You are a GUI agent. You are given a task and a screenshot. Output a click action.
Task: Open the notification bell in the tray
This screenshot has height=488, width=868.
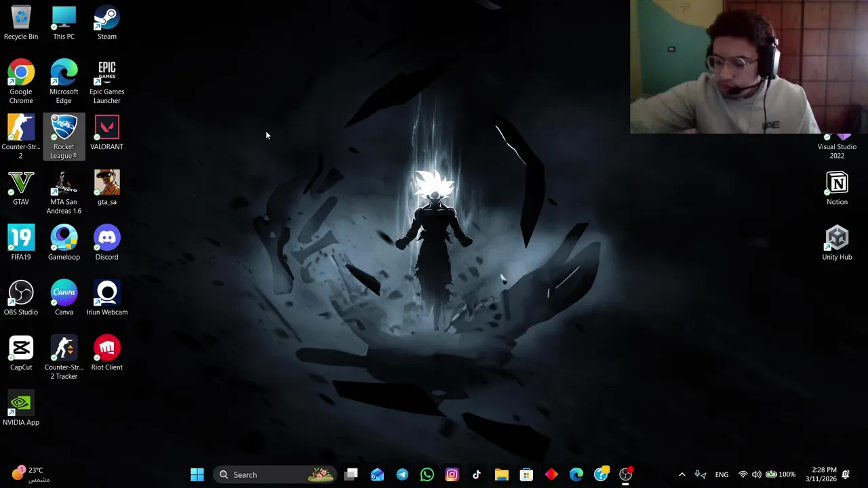coord(846,474)
